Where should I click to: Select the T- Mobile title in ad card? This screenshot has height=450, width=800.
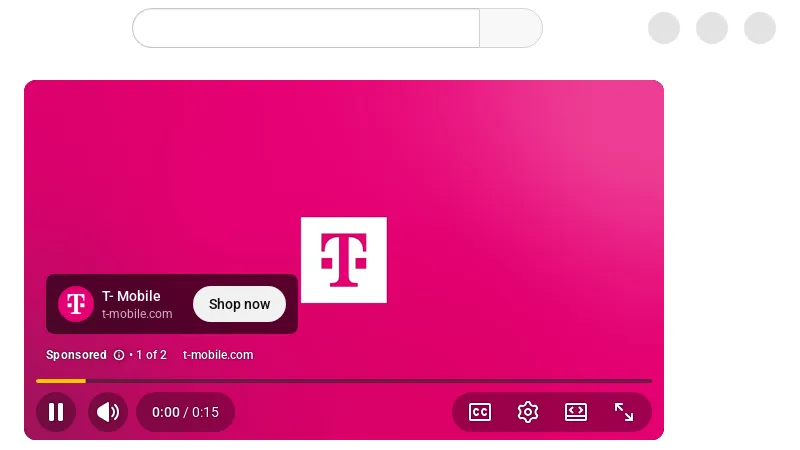tap(131, 296)
